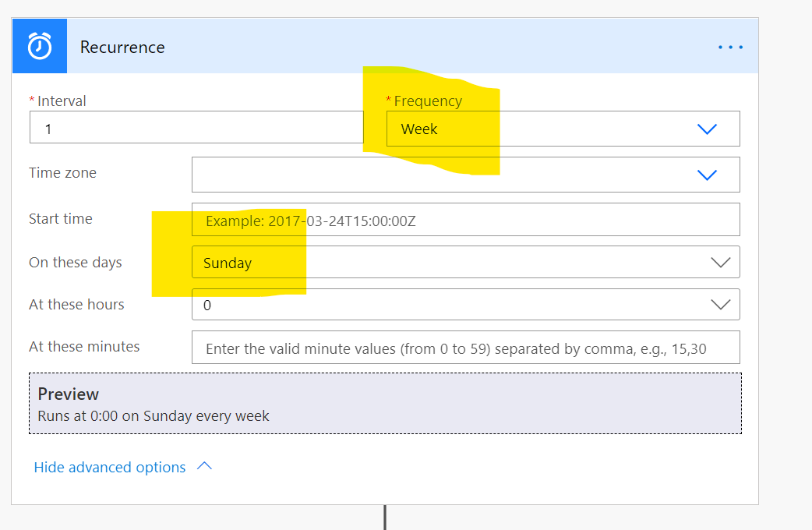The image size is (812, 530).
Task: Open the ellipsis menu on the Recurrence card
Action: point(730,47)
